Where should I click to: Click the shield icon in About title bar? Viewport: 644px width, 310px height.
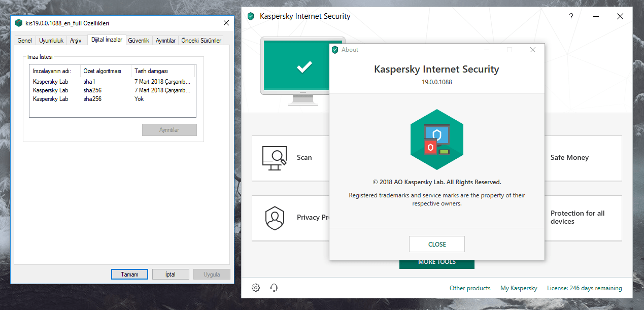point(335,50)
